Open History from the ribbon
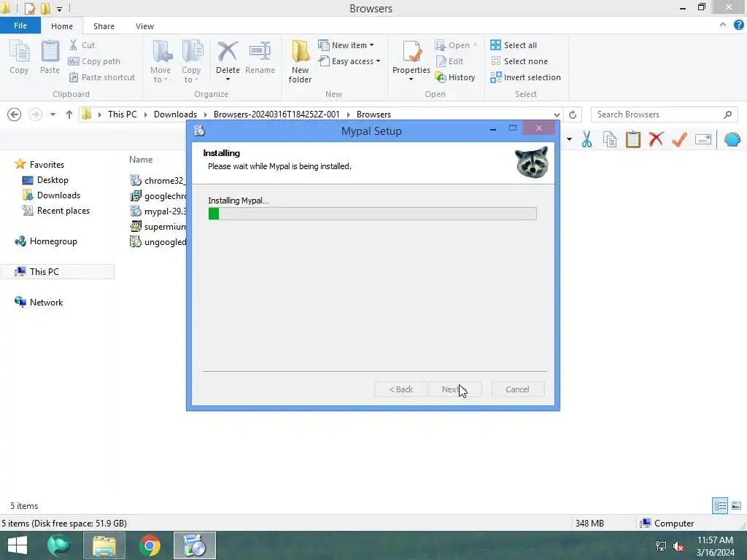 click(x=455, y=77)
